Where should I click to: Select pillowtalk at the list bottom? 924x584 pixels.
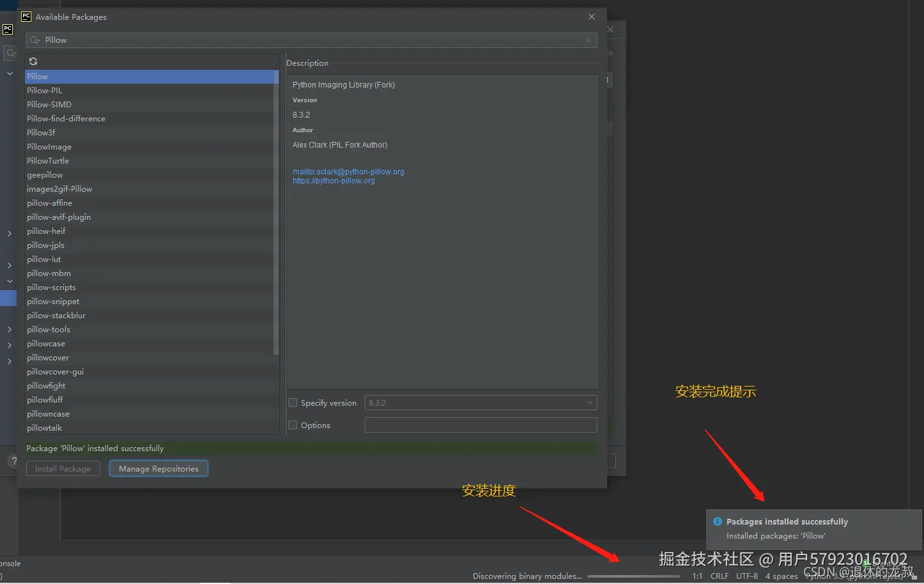point(150,428)
